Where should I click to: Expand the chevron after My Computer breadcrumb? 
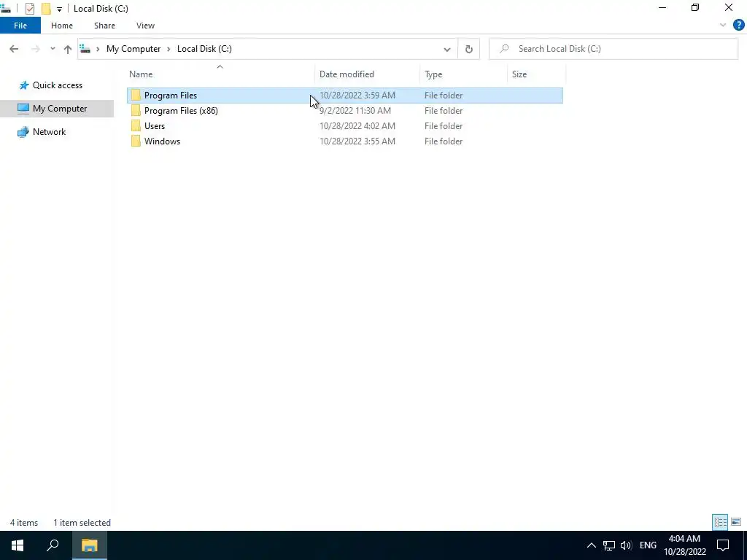coord(169,49)
